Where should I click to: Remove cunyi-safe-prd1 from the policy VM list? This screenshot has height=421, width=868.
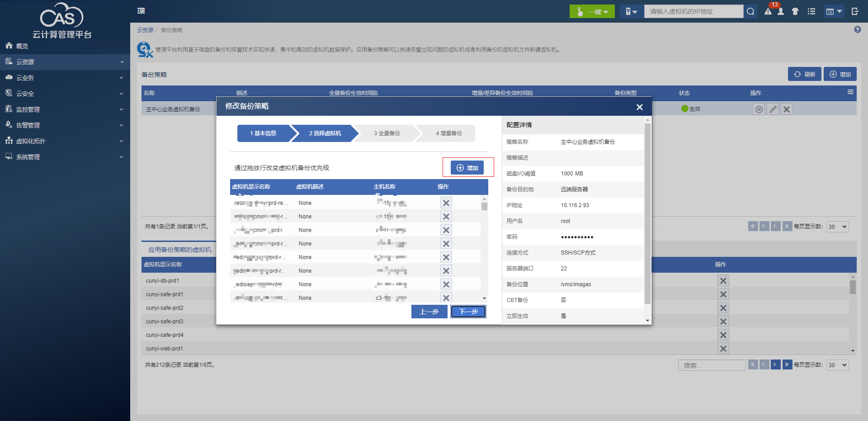(723, 294)
